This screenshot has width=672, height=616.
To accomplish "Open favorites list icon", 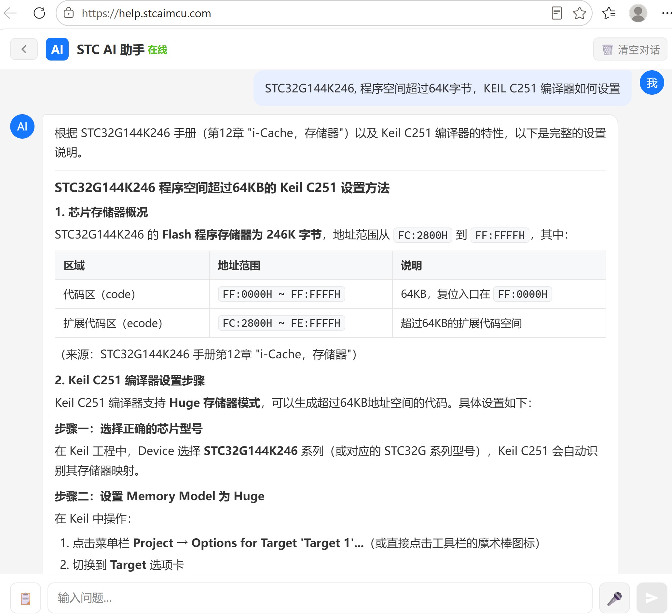I will (609, 13).
